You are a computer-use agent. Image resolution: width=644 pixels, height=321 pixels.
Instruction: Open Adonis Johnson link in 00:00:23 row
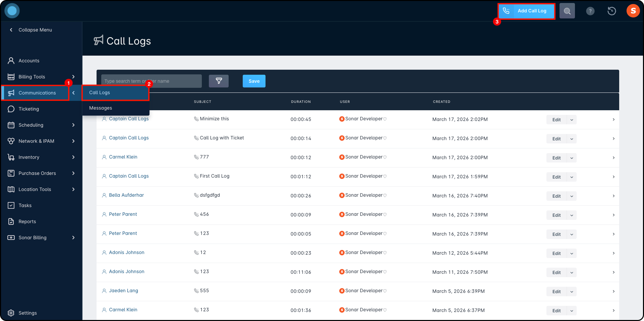point(127,252)
